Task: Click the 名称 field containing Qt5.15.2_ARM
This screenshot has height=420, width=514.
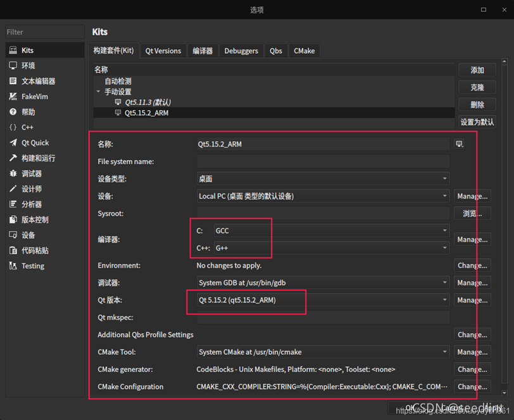Action: point(323,144)
